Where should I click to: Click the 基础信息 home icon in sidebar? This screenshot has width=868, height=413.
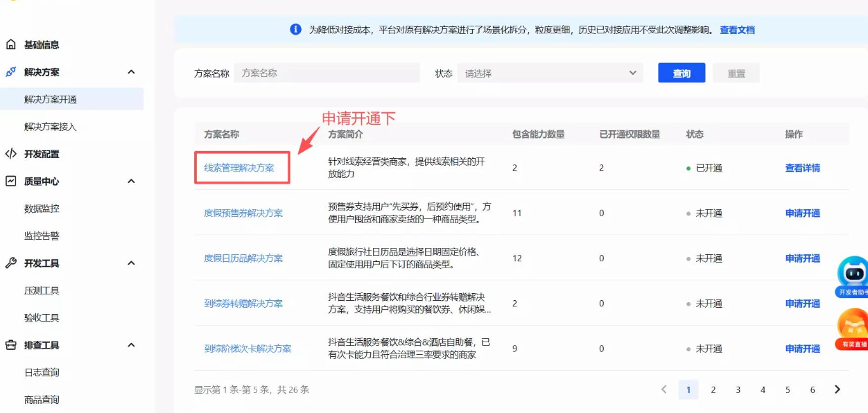coord(11,45)
